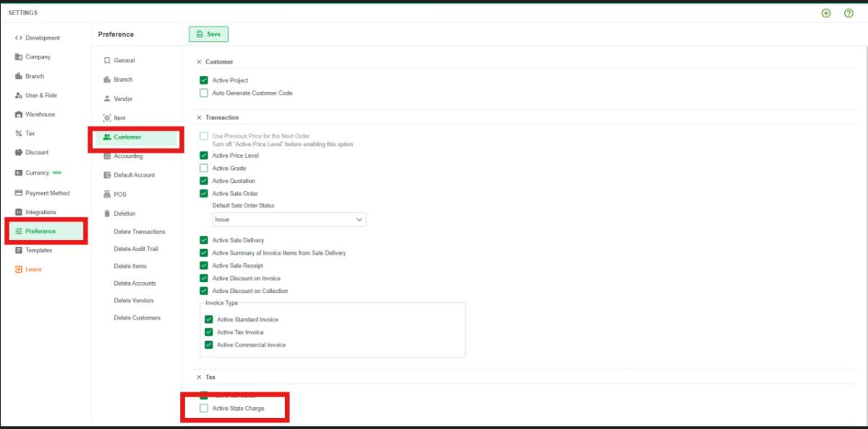Uncheck Active Commercial Invoice
The width and height of the screenshot is (868, 429).
pyautogui.click(x=209, y=345)
